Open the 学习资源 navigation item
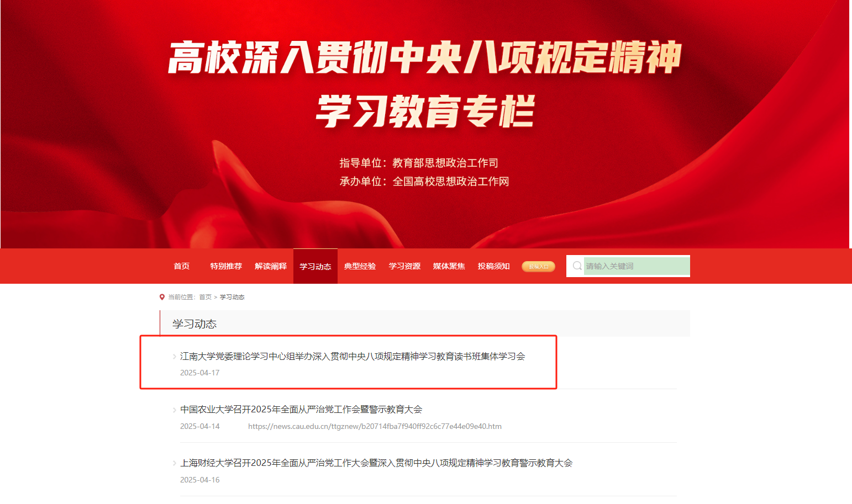The width and height of the screenshot is (852, 504). (405, 266)
